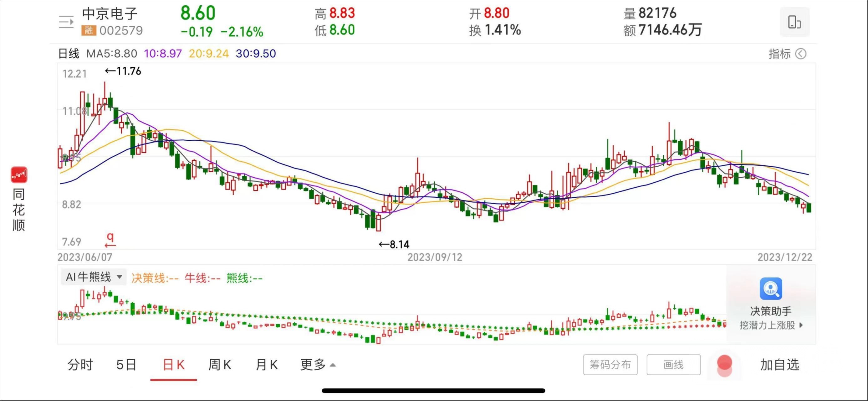Select the 月K monthly tab
Image resolution: width=868 pixels, height=401 pixels.
[267, 365]
